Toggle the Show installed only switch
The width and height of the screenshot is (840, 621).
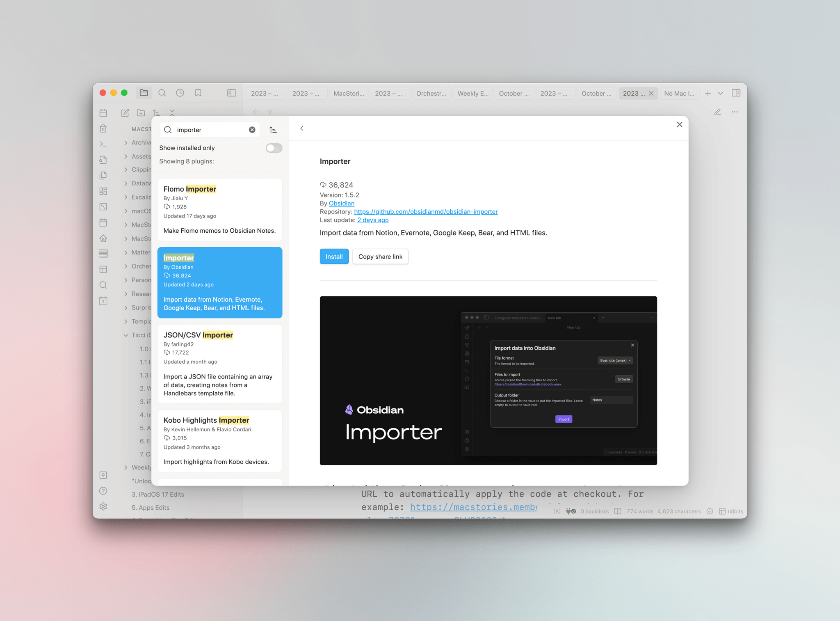(x=274, y=147)
